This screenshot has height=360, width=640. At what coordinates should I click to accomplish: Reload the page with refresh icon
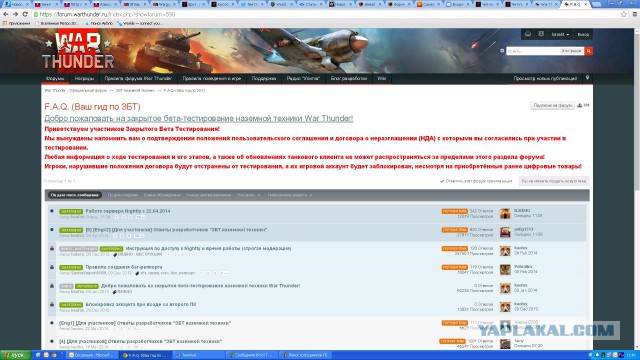tap(25, 14)
